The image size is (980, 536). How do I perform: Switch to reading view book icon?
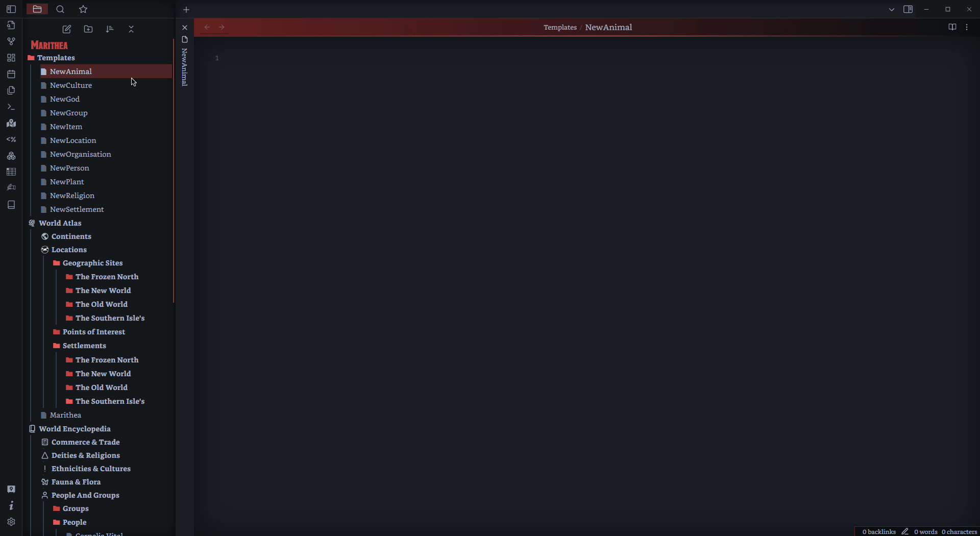point(952,27)
